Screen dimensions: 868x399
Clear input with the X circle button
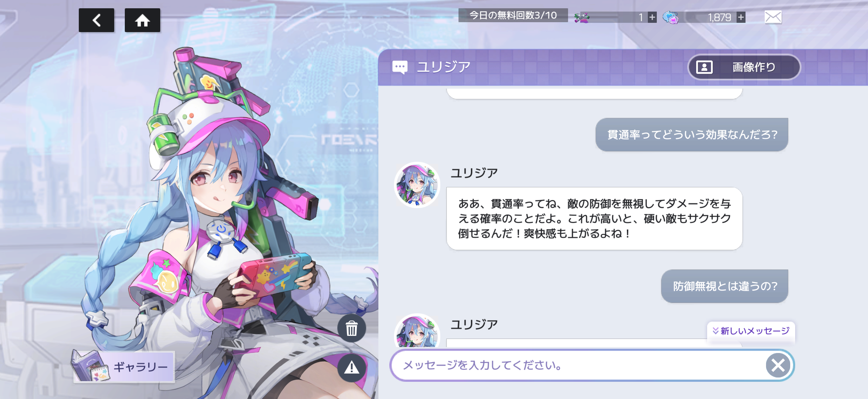(778, 365)
